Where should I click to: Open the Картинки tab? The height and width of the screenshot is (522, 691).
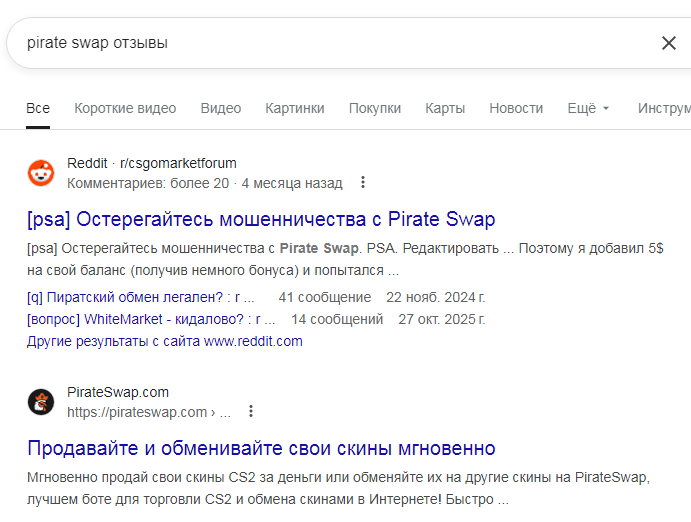point(295,108)
